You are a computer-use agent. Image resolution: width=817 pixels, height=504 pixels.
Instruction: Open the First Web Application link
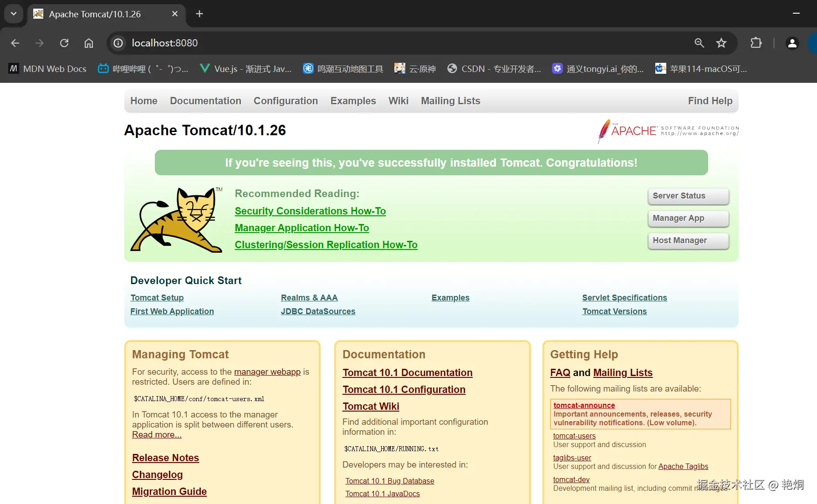click(172, 311)
